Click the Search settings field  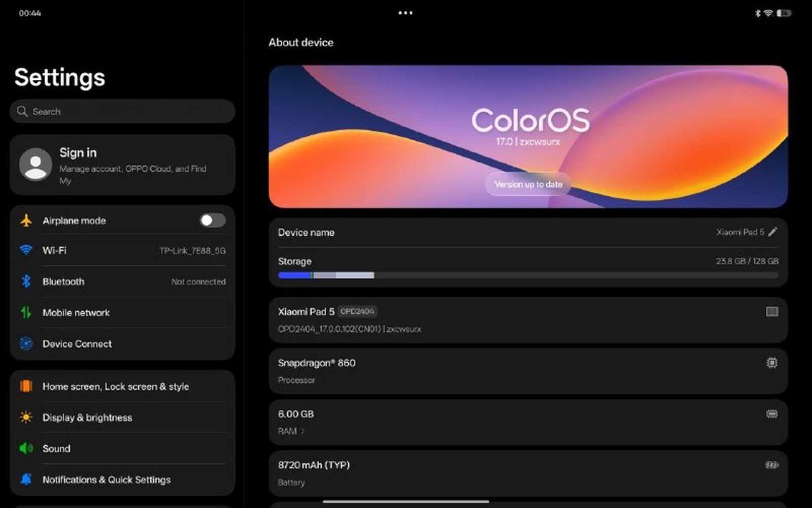click(122, 111)
